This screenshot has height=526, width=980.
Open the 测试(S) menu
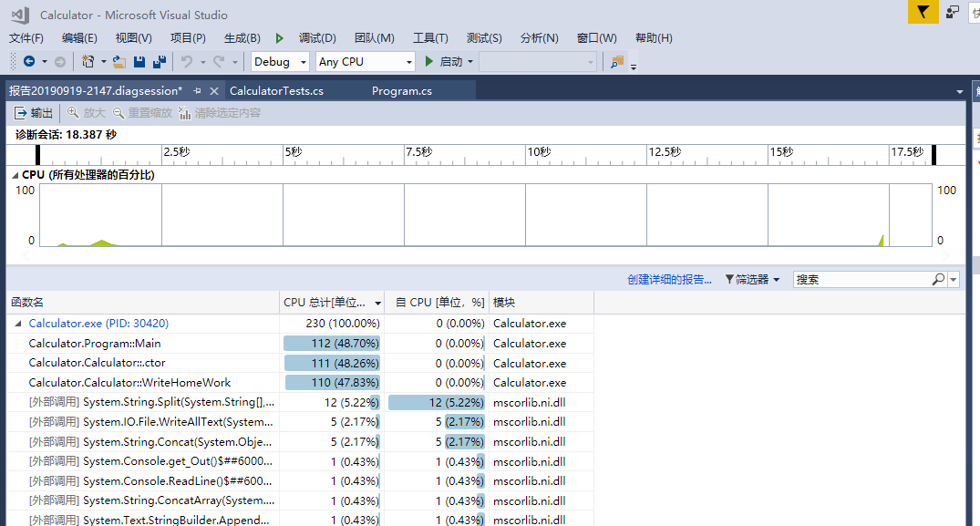pyautogui.click(x=484, y=38)
